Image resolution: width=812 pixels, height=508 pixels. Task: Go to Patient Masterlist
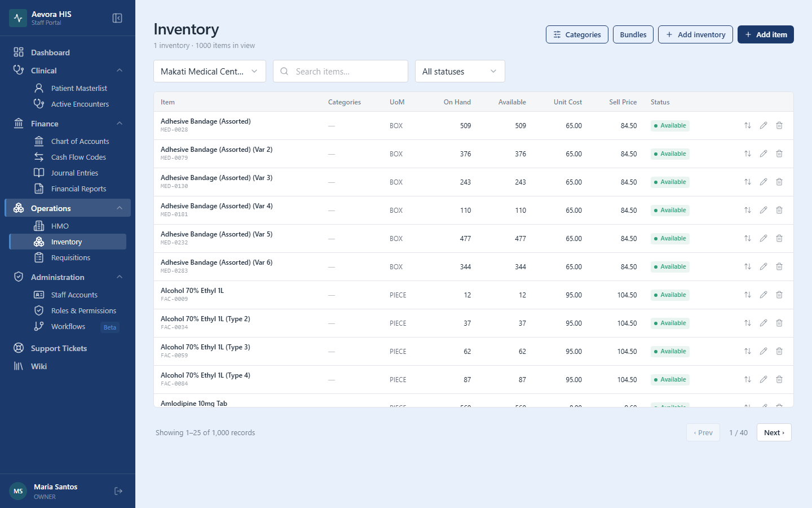pyautogui.click(x=68, y=88)
